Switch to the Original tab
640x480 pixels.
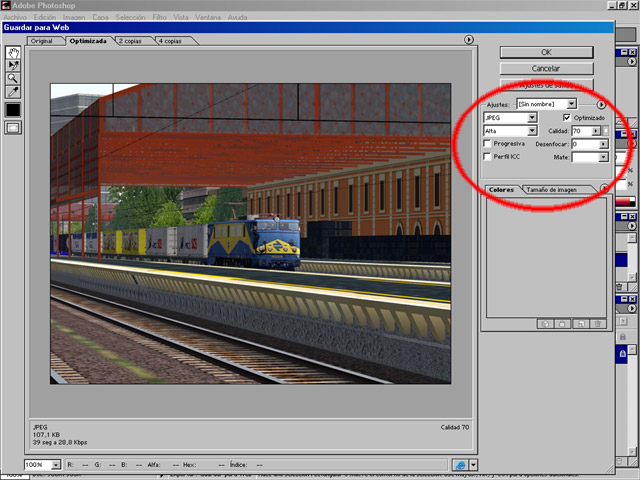click(41, 41)
